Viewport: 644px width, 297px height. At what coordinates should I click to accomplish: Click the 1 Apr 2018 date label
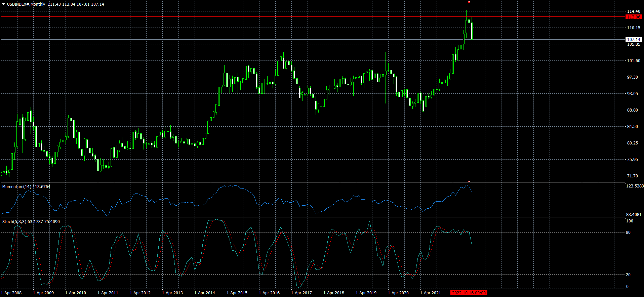click(x=334, y=293)
